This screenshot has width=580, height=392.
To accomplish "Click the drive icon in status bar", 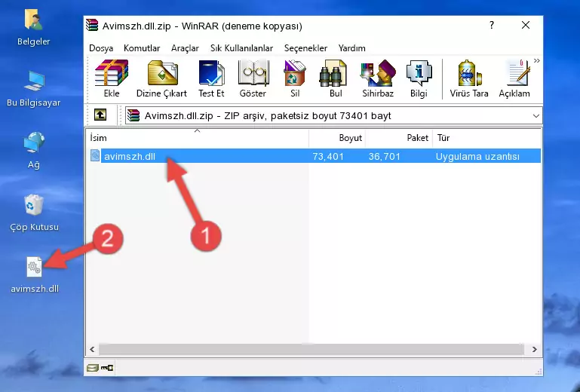I will [93, 368].
